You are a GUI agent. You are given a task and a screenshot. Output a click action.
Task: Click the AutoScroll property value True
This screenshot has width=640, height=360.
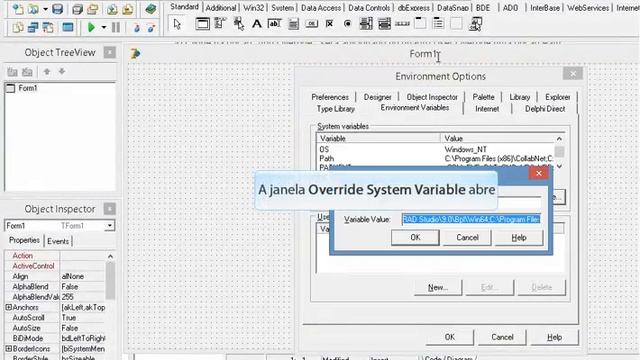(69, 318)
